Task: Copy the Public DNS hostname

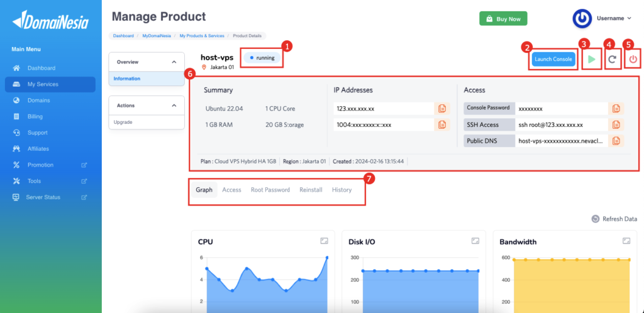Action: (x=616, y=141)
